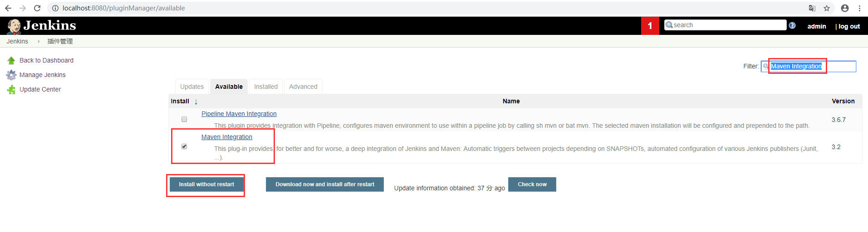Toggle the Install column sort arrow

(x=196, y=101)
